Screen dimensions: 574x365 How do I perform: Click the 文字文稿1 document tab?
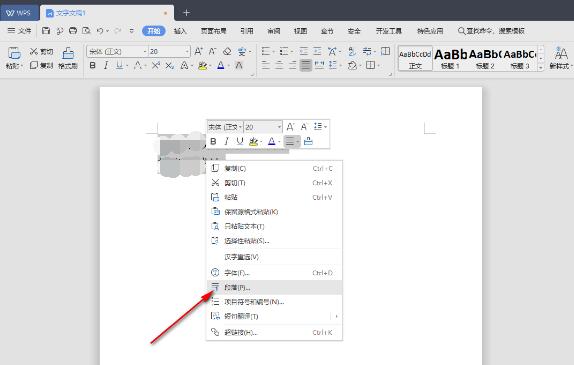pyautogui.click(x=106, y=13)
